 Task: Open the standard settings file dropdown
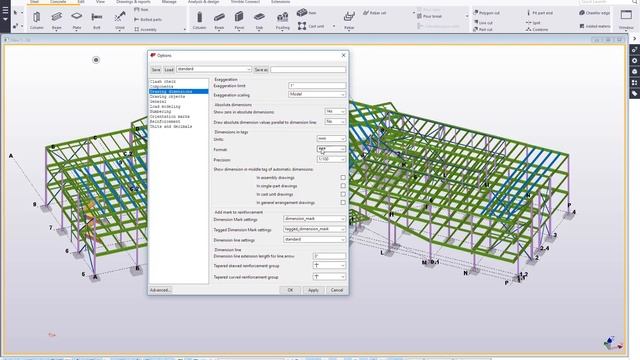(214, 69)
